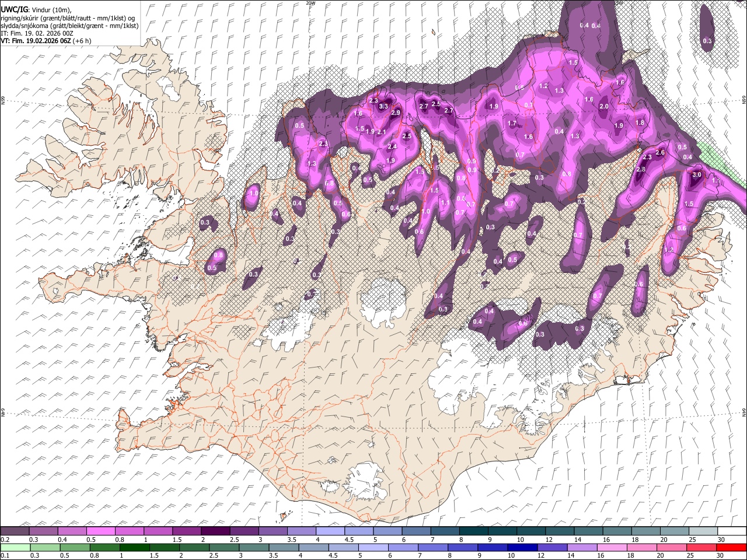Click the 3.3 snowfall value on the map
The image size is (747, 560).
[x=383, y=107]
